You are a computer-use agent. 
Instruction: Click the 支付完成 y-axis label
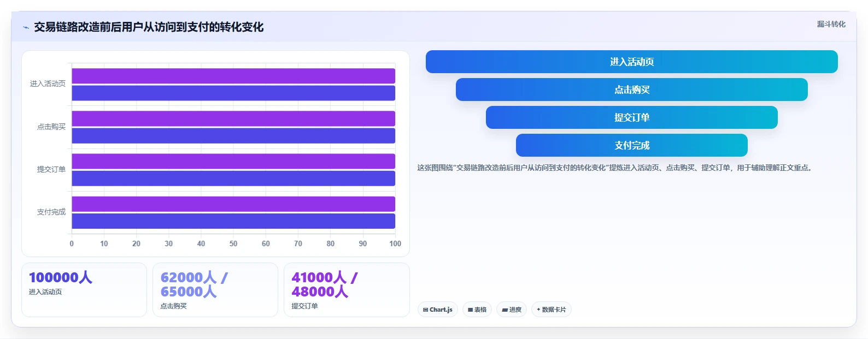click(x=51, y=212)
